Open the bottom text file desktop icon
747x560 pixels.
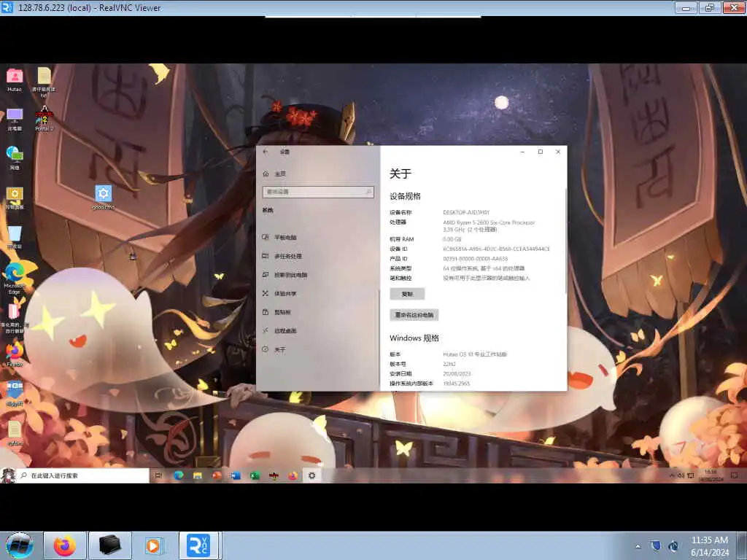(15, 433)
